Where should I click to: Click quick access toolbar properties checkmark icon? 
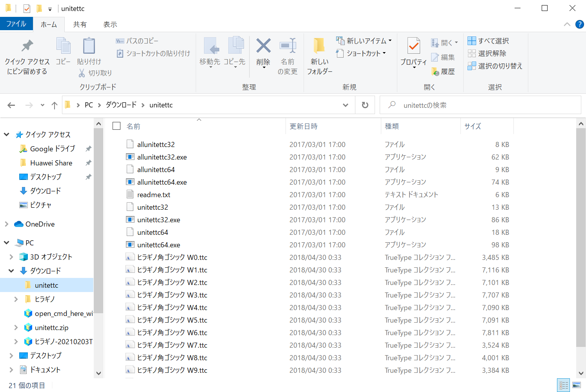pyautogui.click(x=27, y=8)
